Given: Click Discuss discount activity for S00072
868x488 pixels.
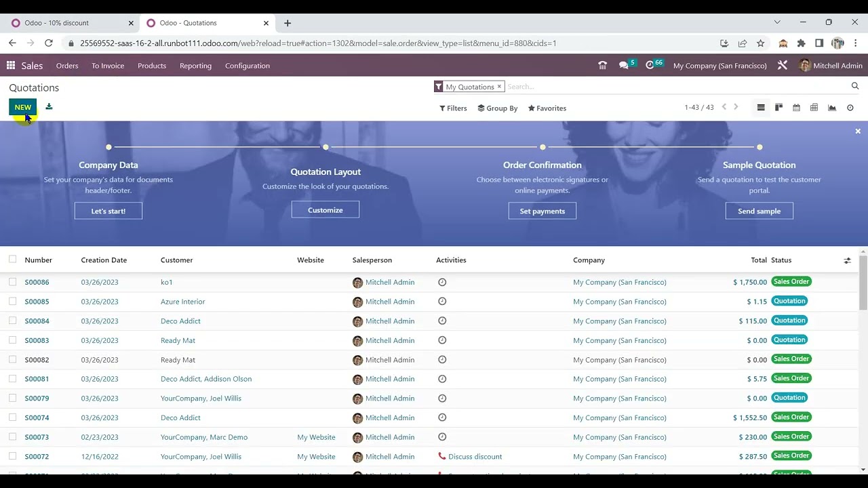Looking at the screenshot, I should 475,456.
